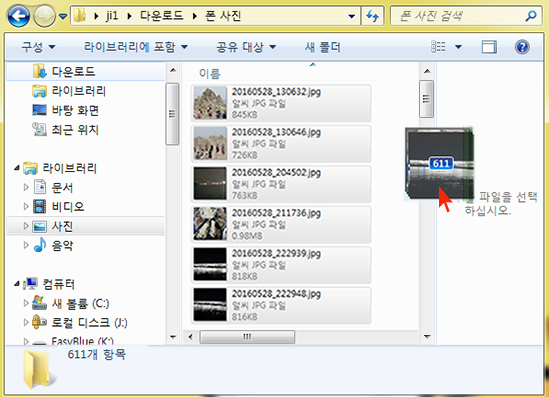Open the 구성 menu
This screenshot has height=397, width=549.
click(38, 47)
